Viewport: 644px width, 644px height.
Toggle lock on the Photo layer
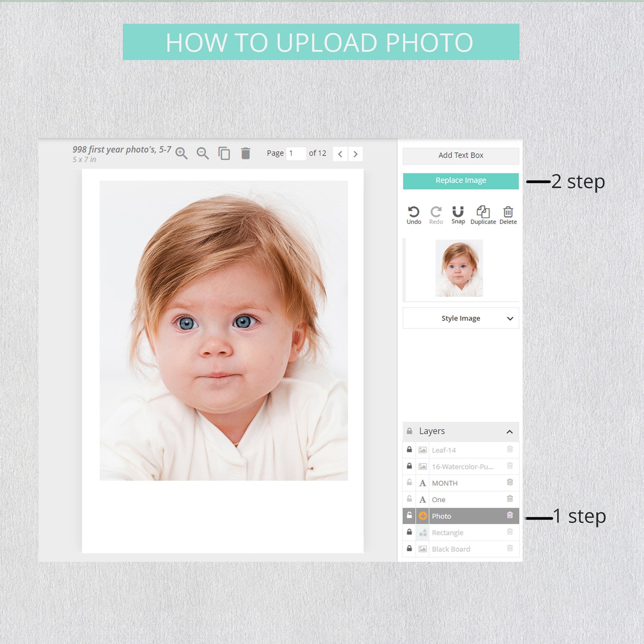[409, 516]
